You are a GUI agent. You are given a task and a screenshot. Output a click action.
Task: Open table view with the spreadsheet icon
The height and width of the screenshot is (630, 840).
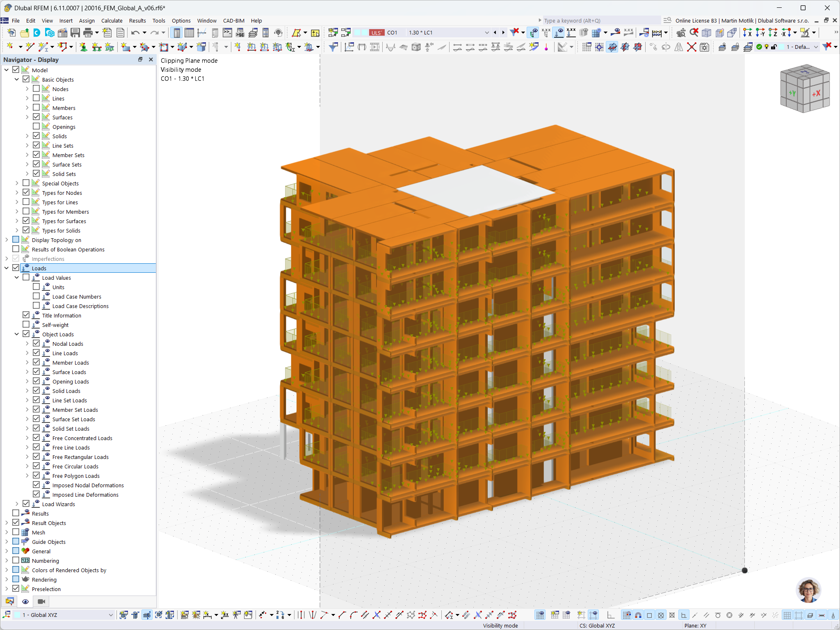coord(189,32)
